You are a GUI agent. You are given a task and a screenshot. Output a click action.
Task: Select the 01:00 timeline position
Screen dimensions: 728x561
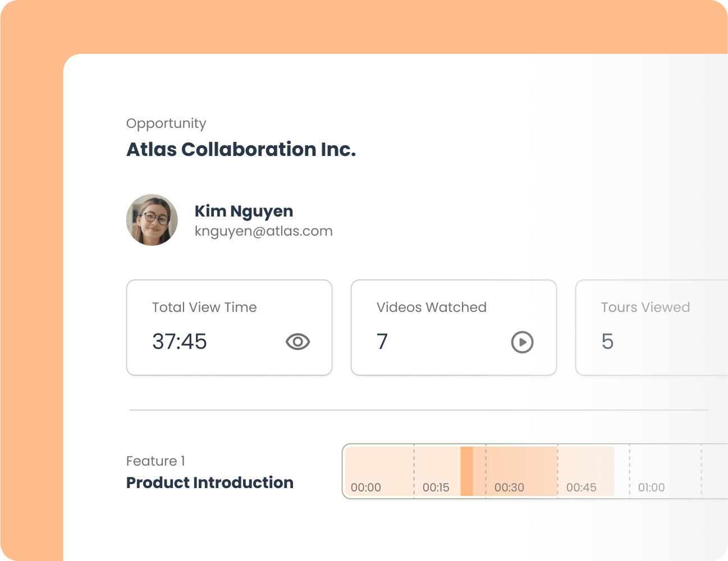pyautogui.click(x=650, y=488)
